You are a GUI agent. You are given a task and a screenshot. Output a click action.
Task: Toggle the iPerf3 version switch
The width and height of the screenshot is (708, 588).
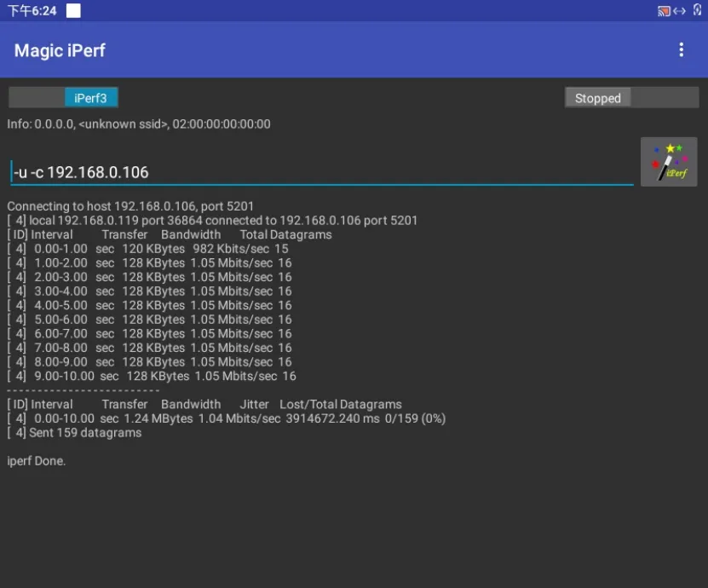pos(63,98)
